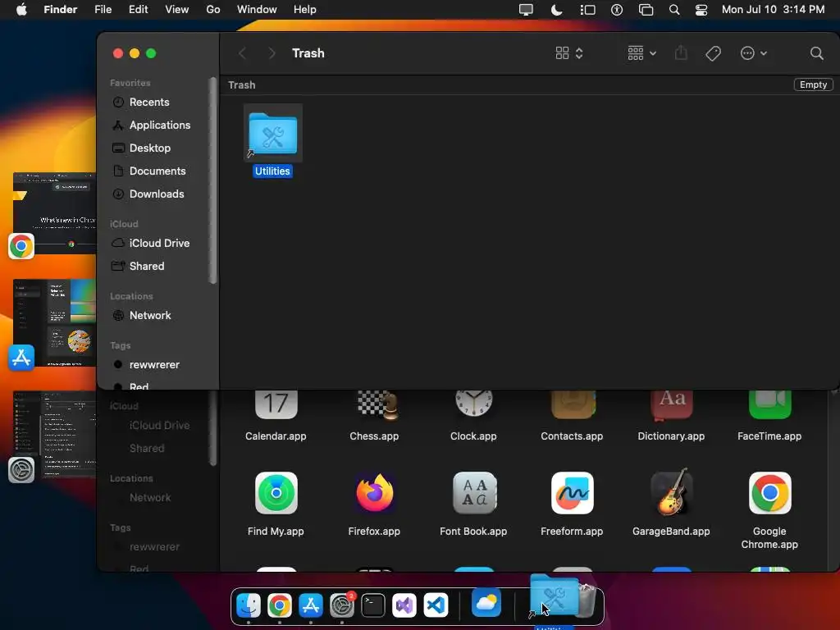Switch the icon view mode selector

tap(569, 53)
